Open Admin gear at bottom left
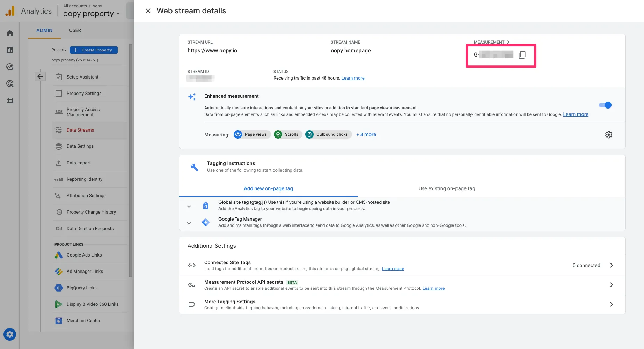Image resolution: width=644 pixels, height=349 pixels. 10,334
